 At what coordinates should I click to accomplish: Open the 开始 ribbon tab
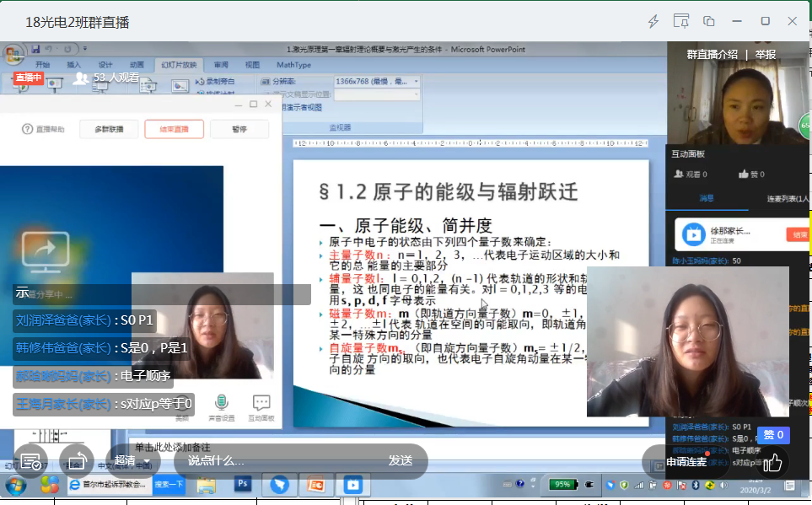coord(42,65)
